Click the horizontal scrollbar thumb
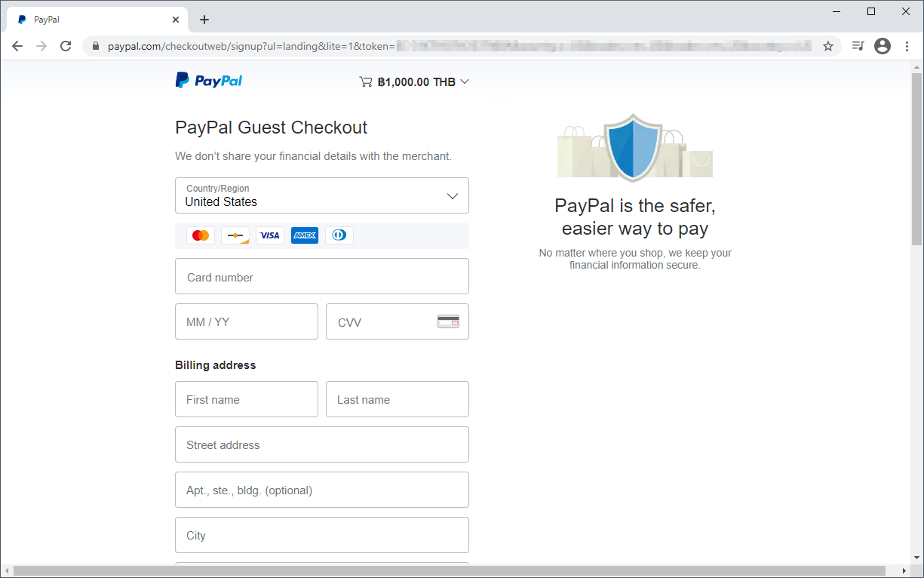924x578 pixels. click(450, 571)
